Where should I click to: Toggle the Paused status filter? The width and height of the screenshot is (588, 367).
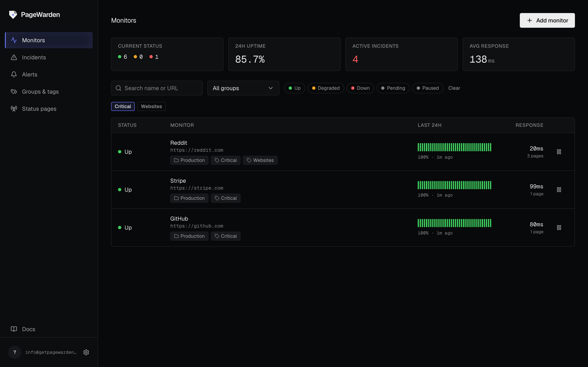427,88
